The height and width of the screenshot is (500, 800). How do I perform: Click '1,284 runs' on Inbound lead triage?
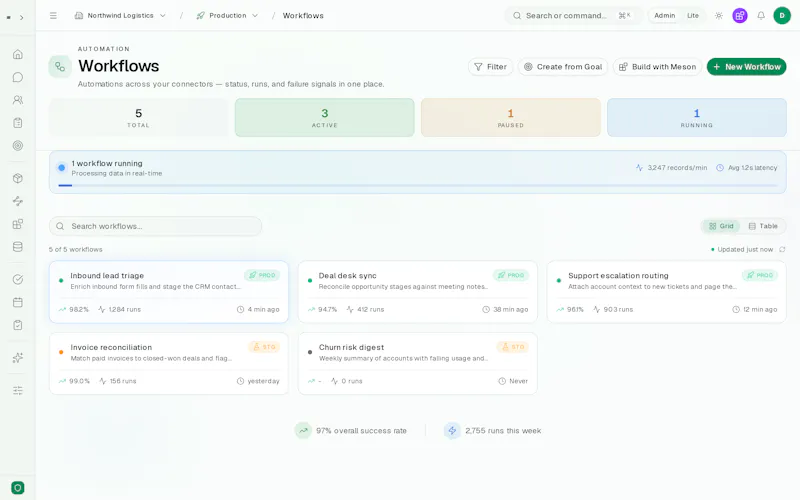tap(119, 309)
